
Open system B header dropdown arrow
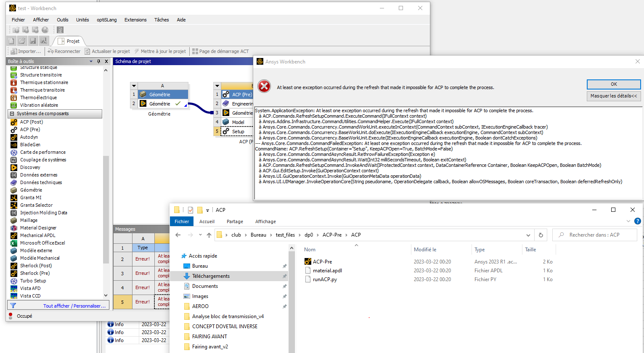[x=217, y=86]
